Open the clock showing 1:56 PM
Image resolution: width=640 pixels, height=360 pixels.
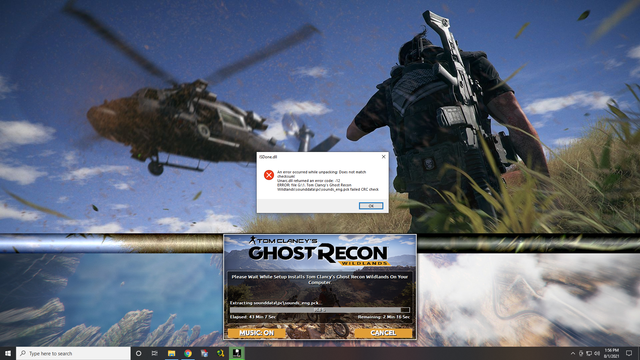(612, 353)
